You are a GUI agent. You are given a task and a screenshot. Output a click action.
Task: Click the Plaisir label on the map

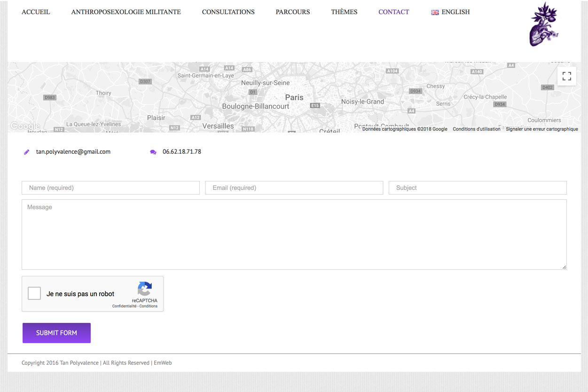(156, 118)
